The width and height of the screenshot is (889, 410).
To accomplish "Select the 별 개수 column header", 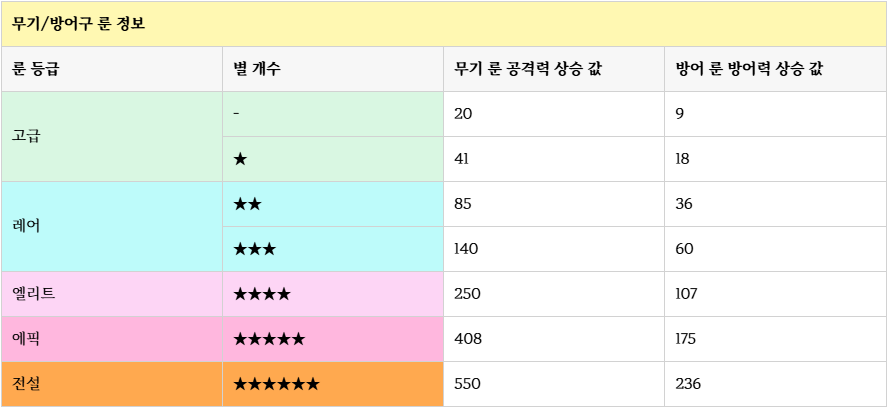I will click(x=333, y=69).
